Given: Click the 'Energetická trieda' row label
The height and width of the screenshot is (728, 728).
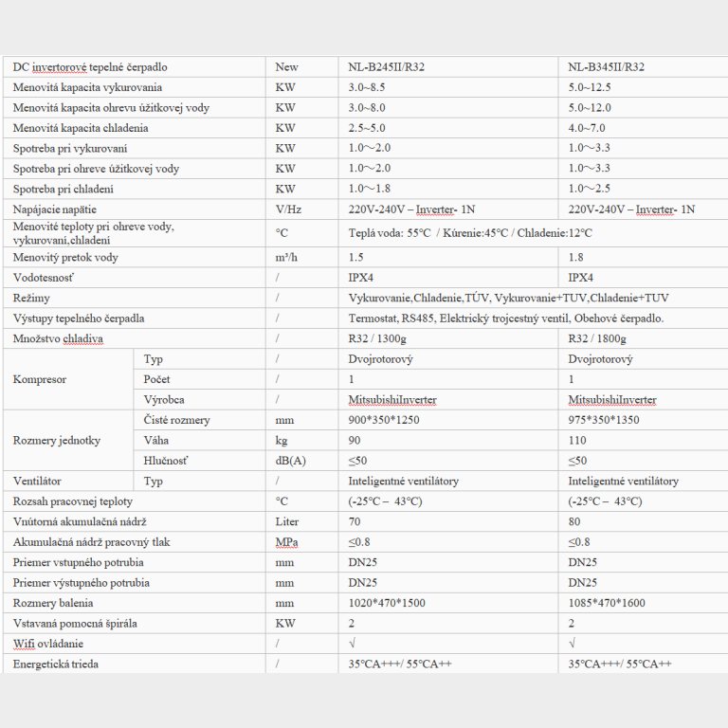Looking at the screenshot, I should [x=55, y=664].
